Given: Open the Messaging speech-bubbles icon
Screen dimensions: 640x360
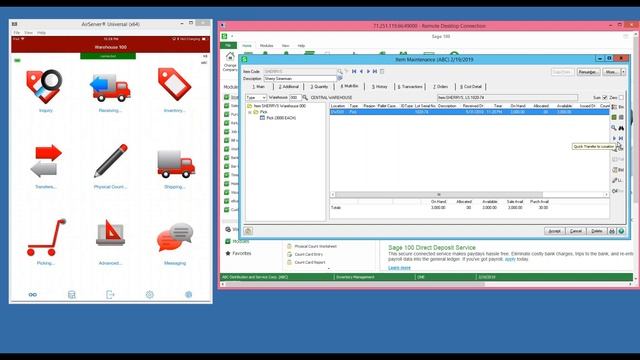Looking at the screenshot, I should (x=175, y=238).
